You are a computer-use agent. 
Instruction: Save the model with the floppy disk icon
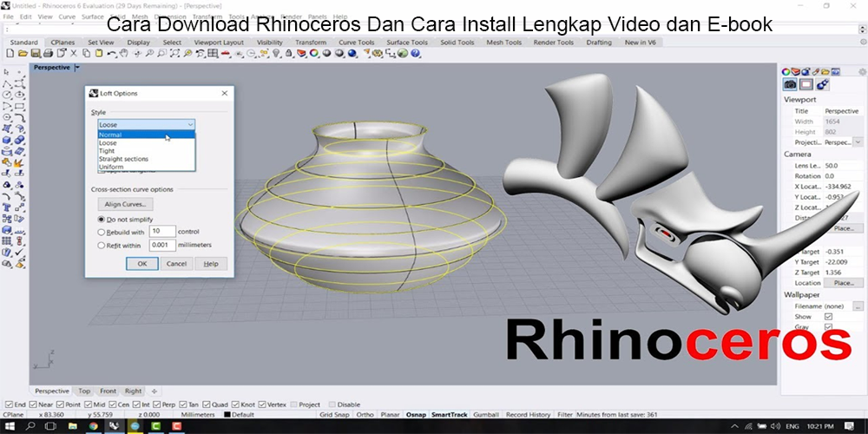click(36, 53)
